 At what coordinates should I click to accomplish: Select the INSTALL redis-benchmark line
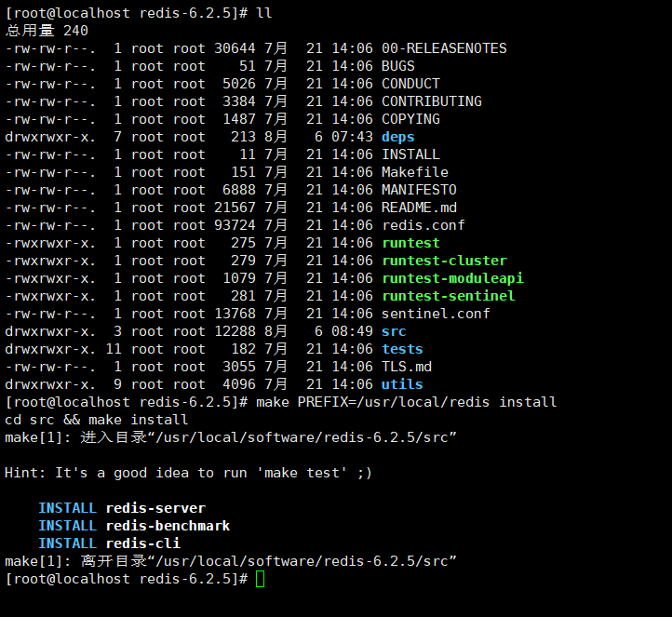pos(134,526)
